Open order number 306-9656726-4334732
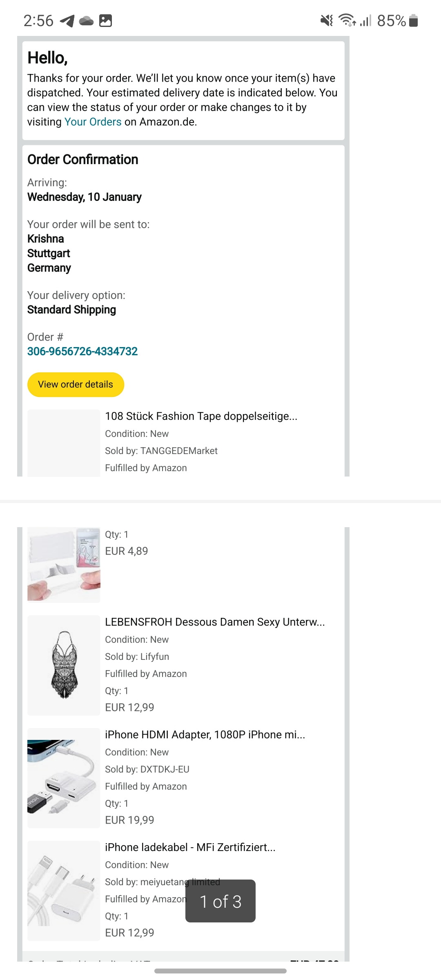The image size is (441, 980). pos(82,351)
